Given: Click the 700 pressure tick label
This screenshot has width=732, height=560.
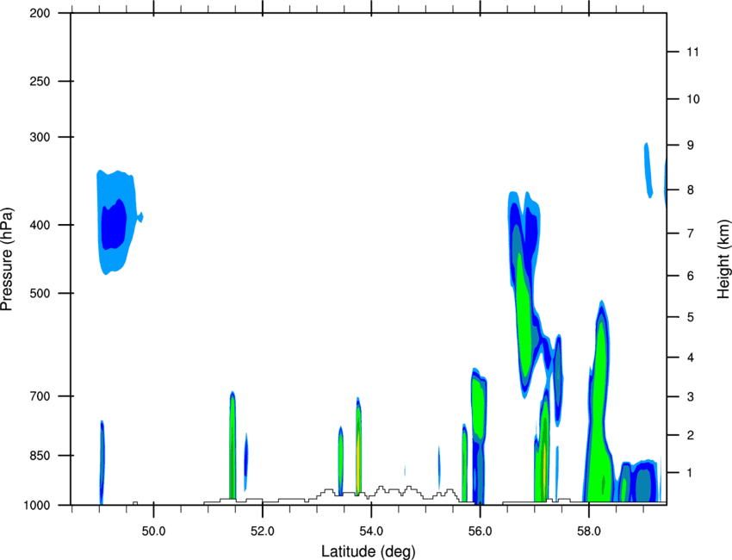Looking at the screenshot, I should (x=40, y=396).
